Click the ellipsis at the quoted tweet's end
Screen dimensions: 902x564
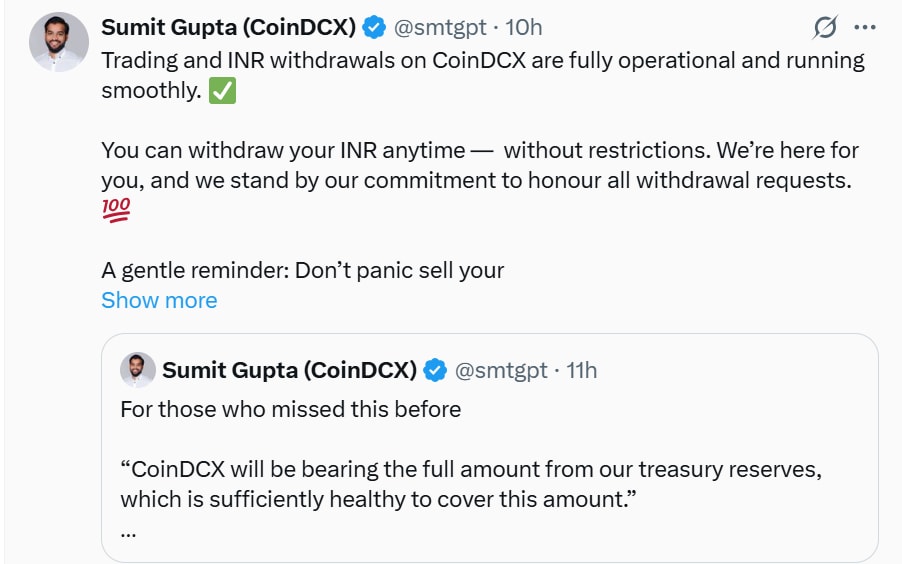click(128, 530)
